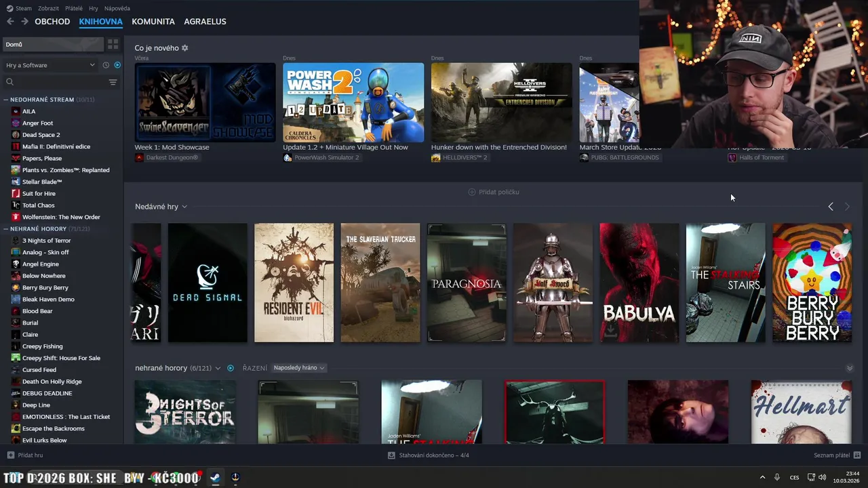Click the DEBUG DEADLINE game icon

(16, 393)
